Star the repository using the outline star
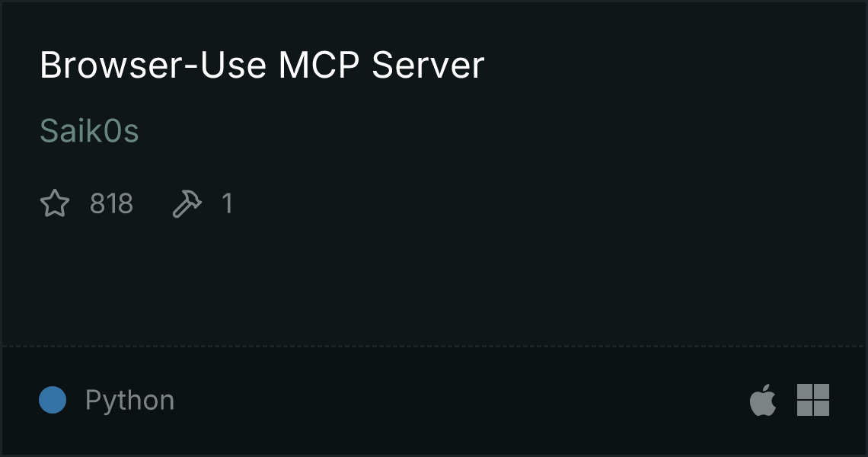Viewport: 868px width, 457px height. 55,203
